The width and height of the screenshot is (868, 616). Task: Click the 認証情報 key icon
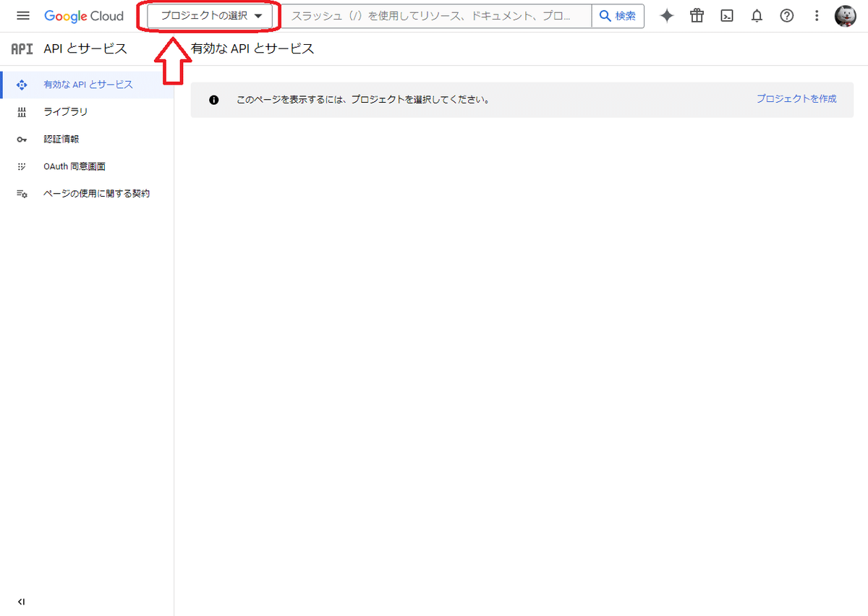[22, 140]
